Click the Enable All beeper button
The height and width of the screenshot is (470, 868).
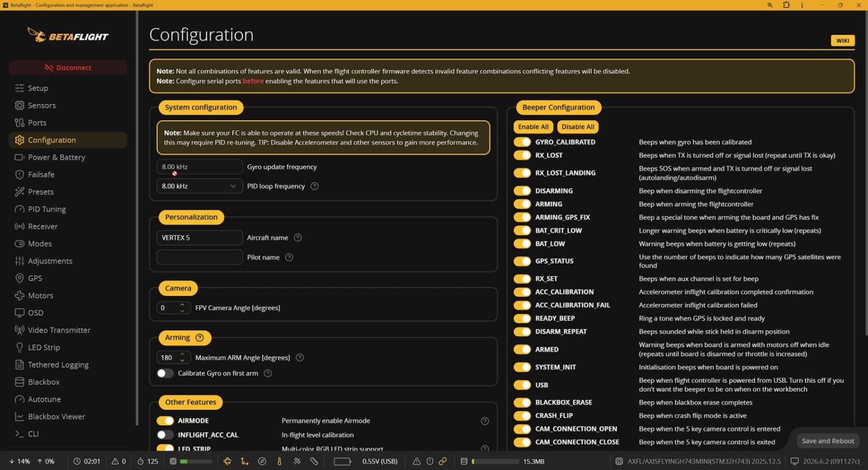coord(533,127)
